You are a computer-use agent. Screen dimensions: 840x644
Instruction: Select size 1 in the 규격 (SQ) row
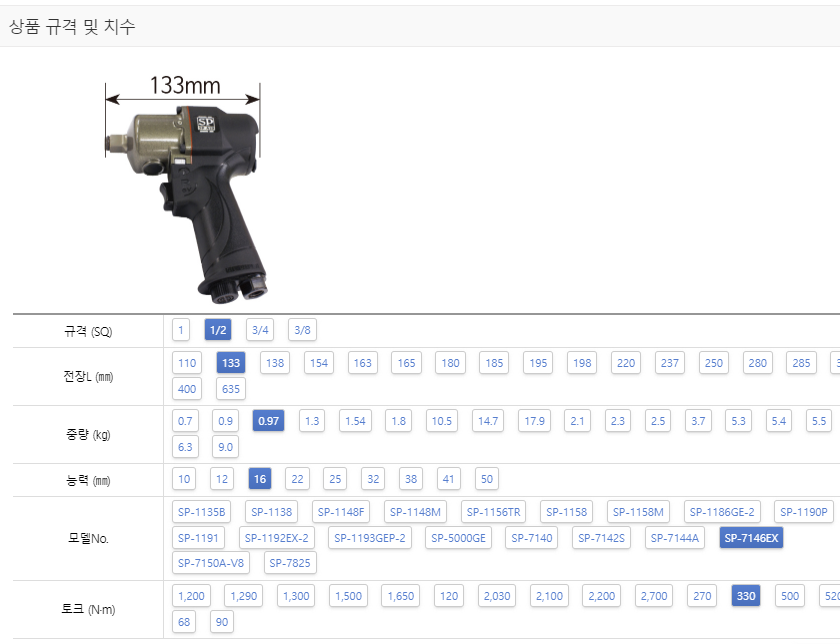[x=181, y=330]
